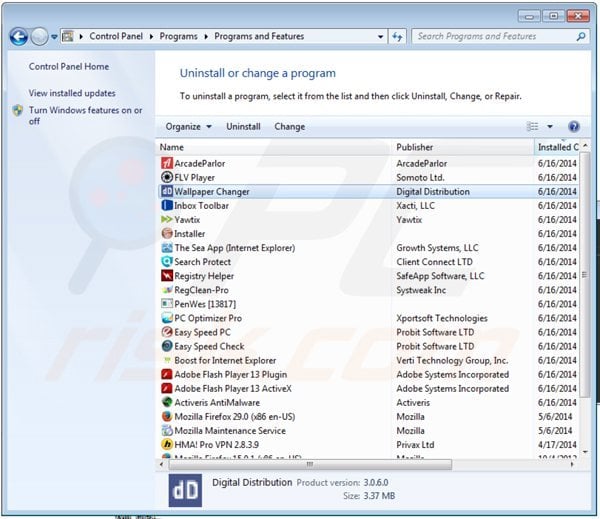Click the Registry Helper red icon
Image resolution: width=600 pixels, height=519 pixels.
[167, 276]
